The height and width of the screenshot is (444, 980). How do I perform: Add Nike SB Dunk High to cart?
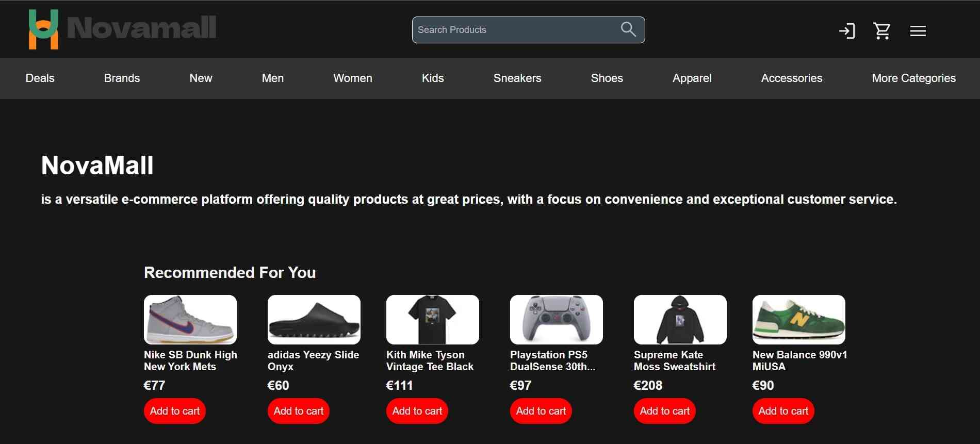coord(175,411)
